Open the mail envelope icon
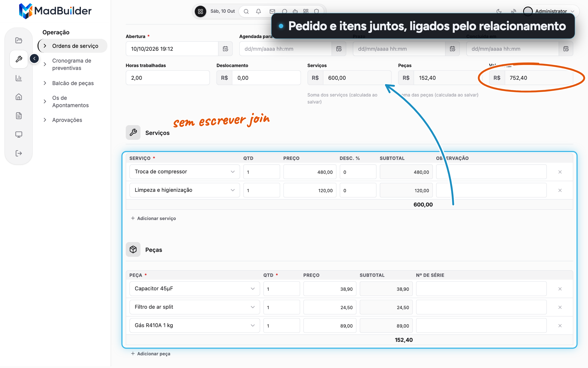The image size is (588, 368). [272, 11]
